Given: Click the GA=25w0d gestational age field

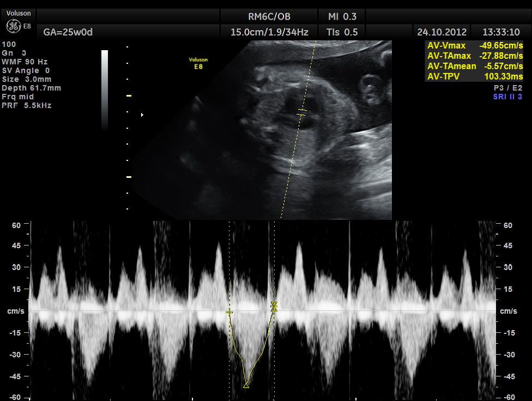Looking at the screenshot, I should tap(68, 32).
